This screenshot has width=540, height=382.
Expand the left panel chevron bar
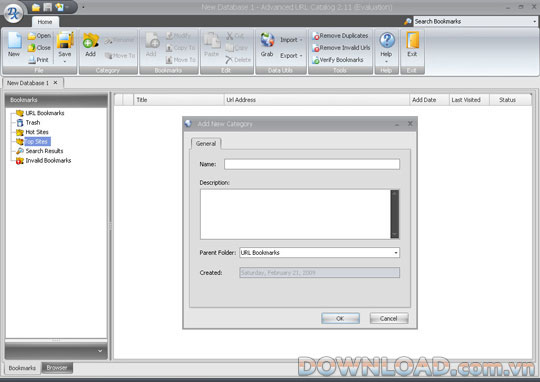point(100,351)
